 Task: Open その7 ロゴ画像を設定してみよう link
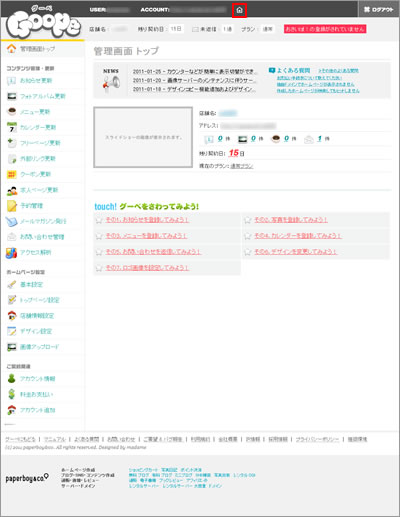[147, 268]
